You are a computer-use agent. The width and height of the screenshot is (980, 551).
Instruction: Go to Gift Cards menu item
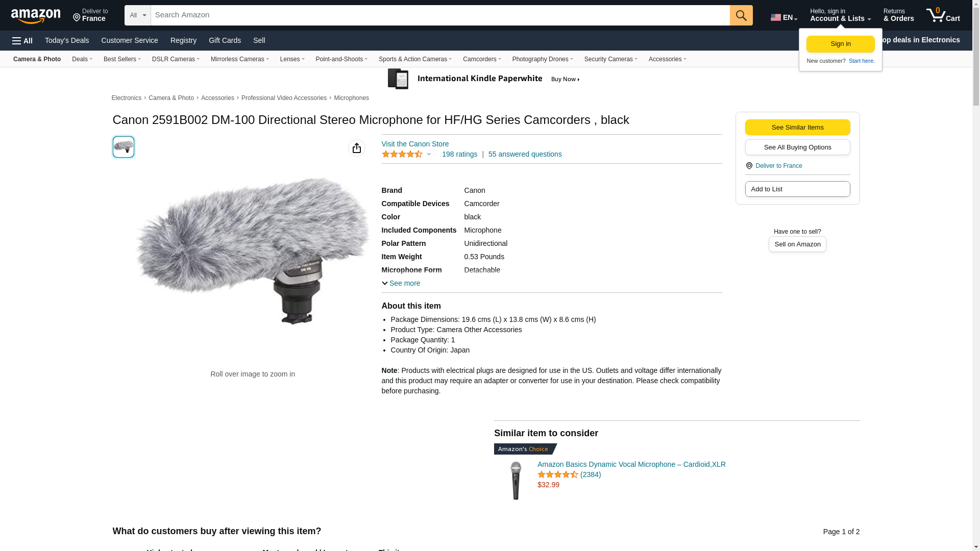(x=225, y=40)
